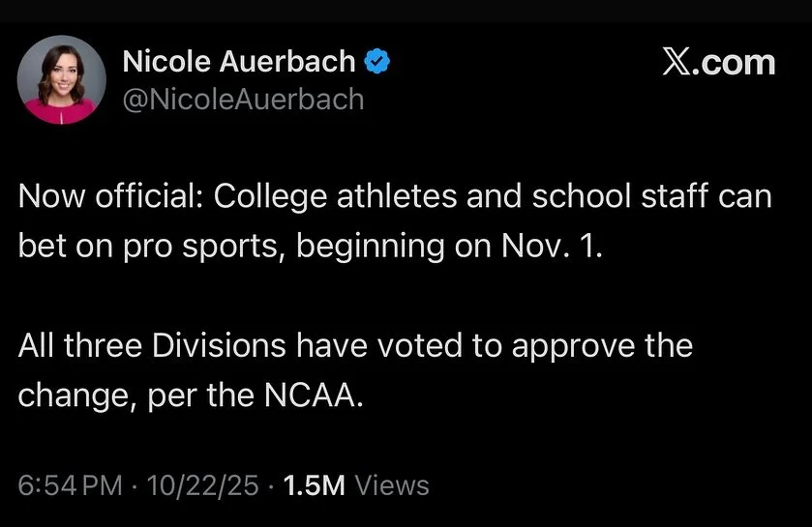The height and width of the screenshot is (527, 812).
Task: Click the blue verified checkmark badge
Action: pos(376,63)
